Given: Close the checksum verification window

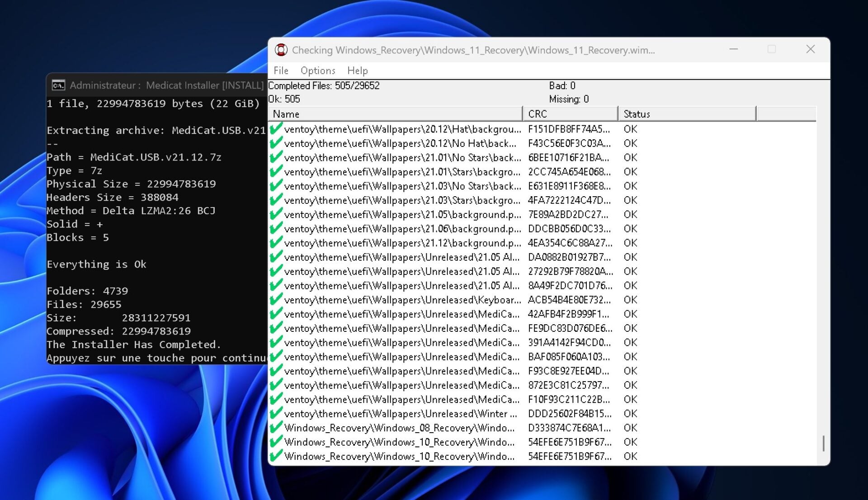Looking at the screenshot, I should [810, 49].
